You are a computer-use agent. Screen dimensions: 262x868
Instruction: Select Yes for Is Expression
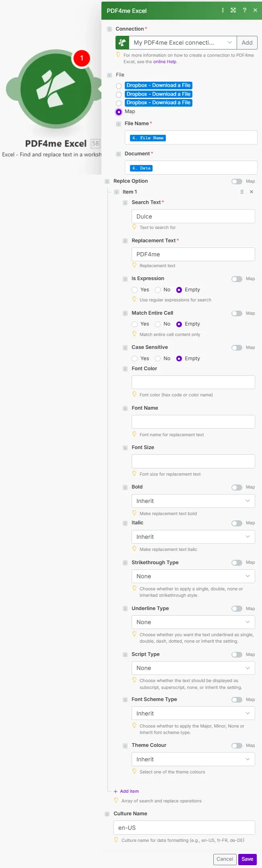pyautogui.click(x=135, y=290)
